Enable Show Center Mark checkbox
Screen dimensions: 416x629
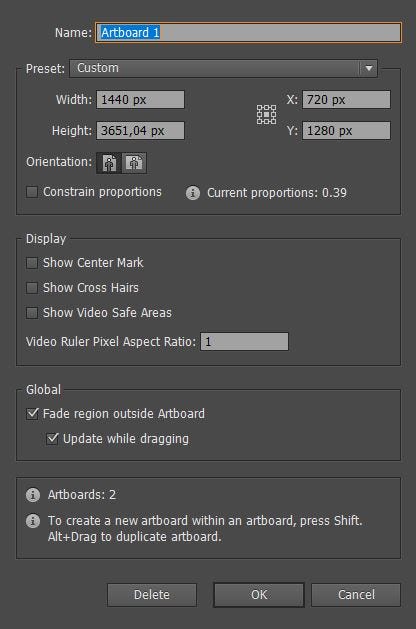[32, 263]
